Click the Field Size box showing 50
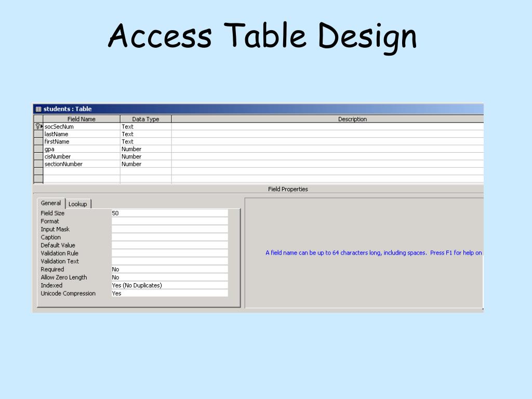The height and width of the screenshot is (399, 532). (170, 213)
